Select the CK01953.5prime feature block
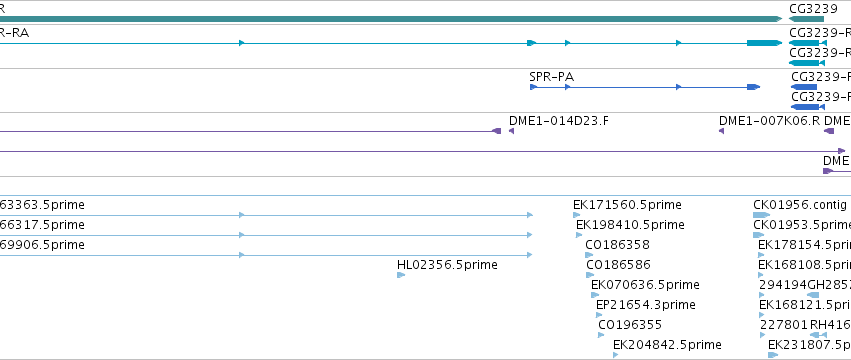The width and height of the screenshot is (851, 360). pos(758,235)
